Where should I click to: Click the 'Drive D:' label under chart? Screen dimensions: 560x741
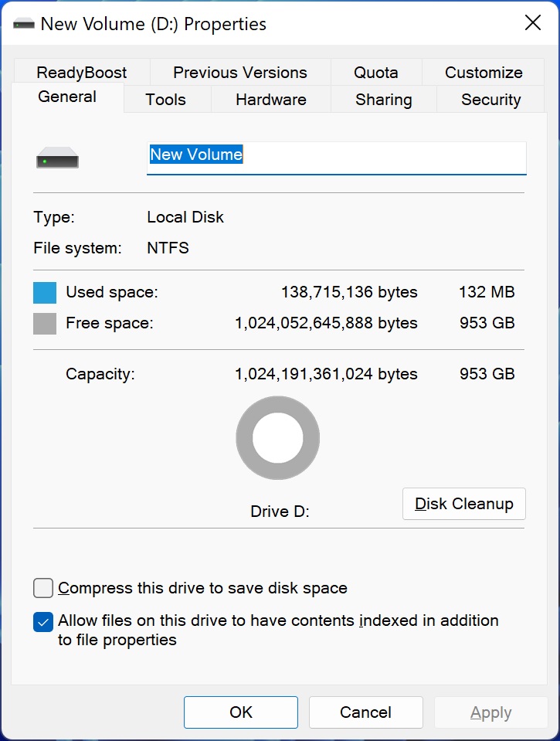point(280,512)
